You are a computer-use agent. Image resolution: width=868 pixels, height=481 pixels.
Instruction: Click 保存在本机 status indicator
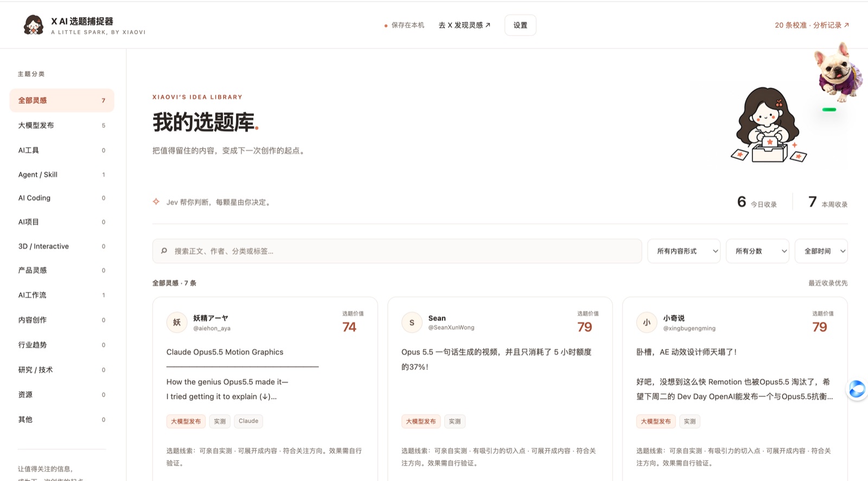pyautogui.click(x=404, y=25)
